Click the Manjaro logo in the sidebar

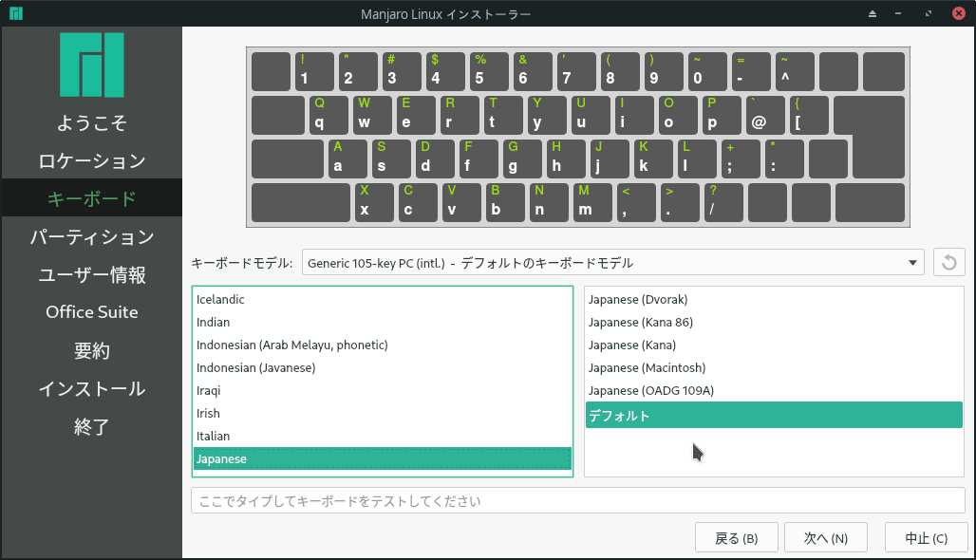coord(91,65)
